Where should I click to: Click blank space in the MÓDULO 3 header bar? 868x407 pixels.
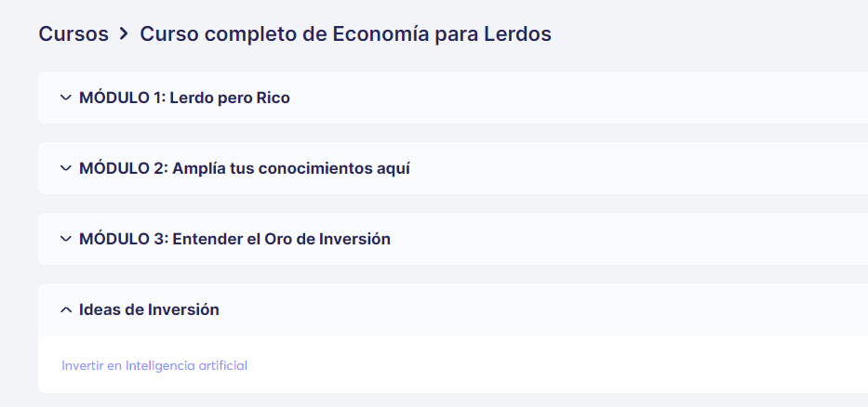coord(625,239)
